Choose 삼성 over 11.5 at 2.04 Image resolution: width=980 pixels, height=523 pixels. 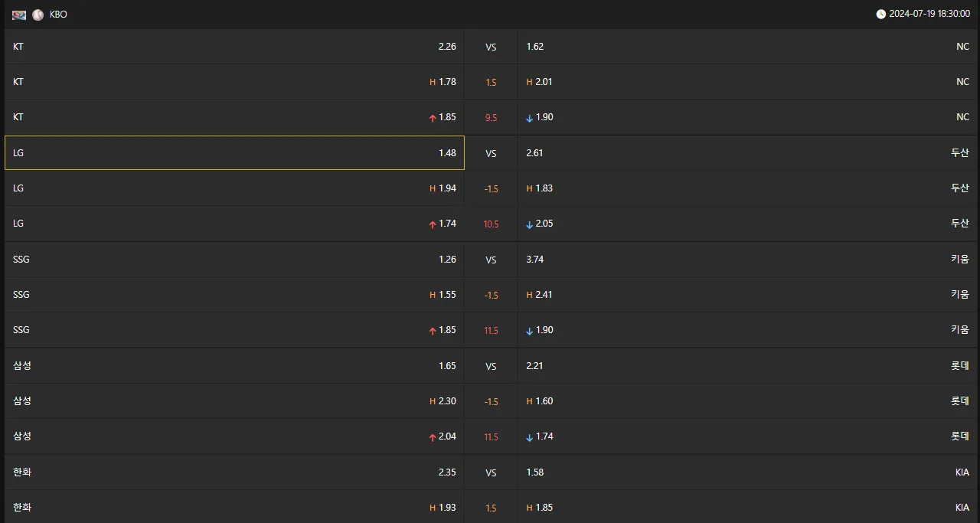click(x=234, y=436)
